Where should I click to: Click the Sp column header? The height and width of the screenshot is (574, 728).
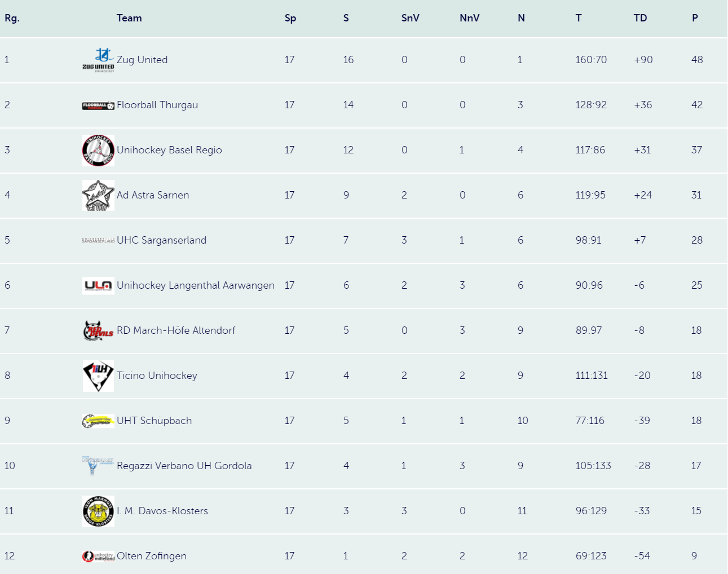click(290, 18)
